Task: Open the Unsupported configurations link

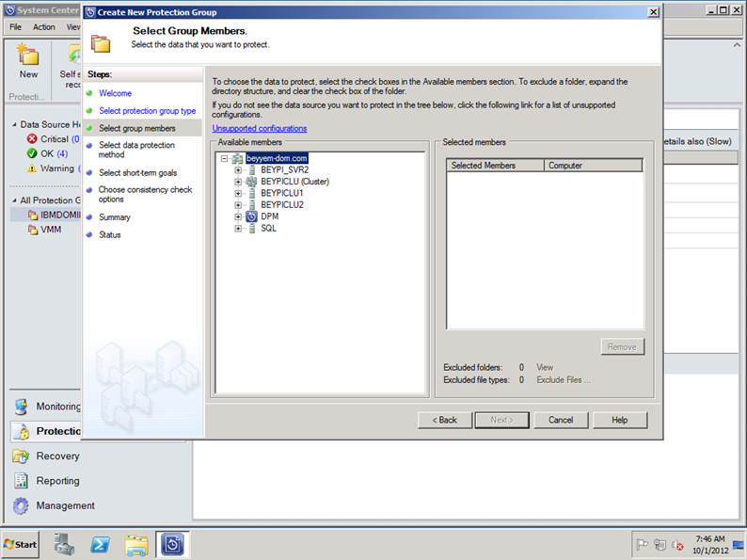Action: point(260,129)
